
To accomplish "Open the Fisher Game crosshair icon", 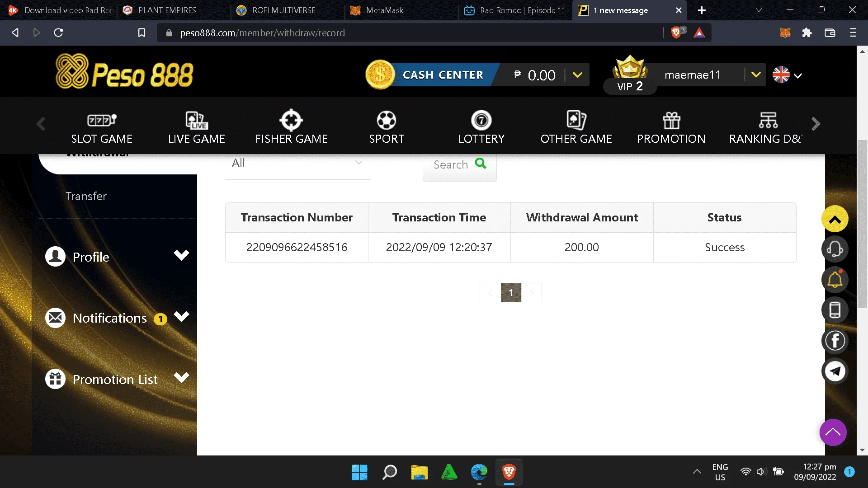I will 291,120.
